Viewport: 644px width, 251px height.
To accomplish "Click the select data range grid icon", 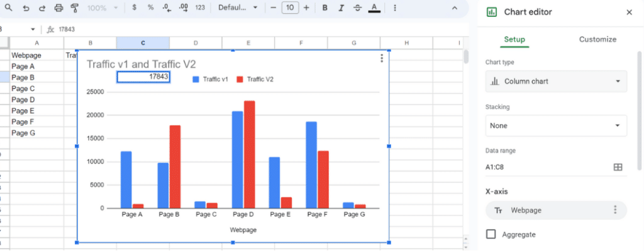I will click(618, 167).
